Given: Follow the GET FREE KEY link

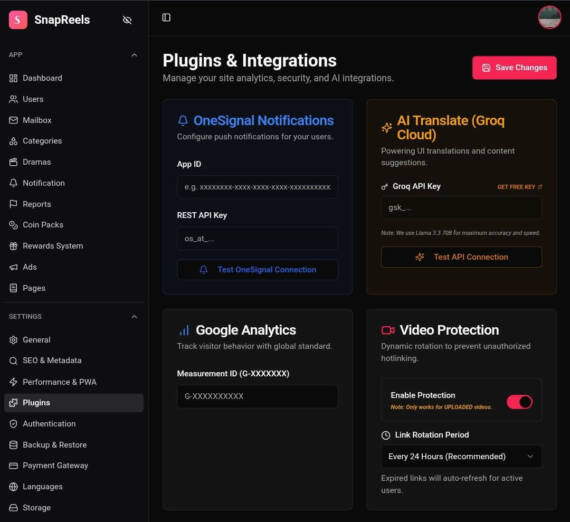Looking at the screenshot, I should coord(519,187).
